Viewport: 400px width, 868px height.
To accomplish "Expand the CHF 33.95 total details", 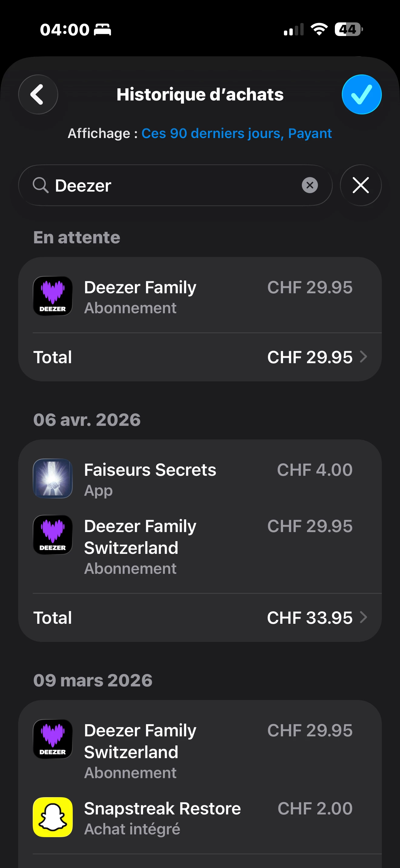I will tap(317, 618).
